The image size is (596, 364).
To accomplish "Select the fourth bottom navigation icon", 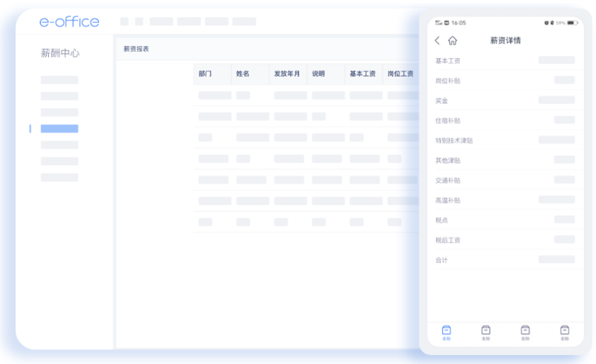I will tap(564, 332).
